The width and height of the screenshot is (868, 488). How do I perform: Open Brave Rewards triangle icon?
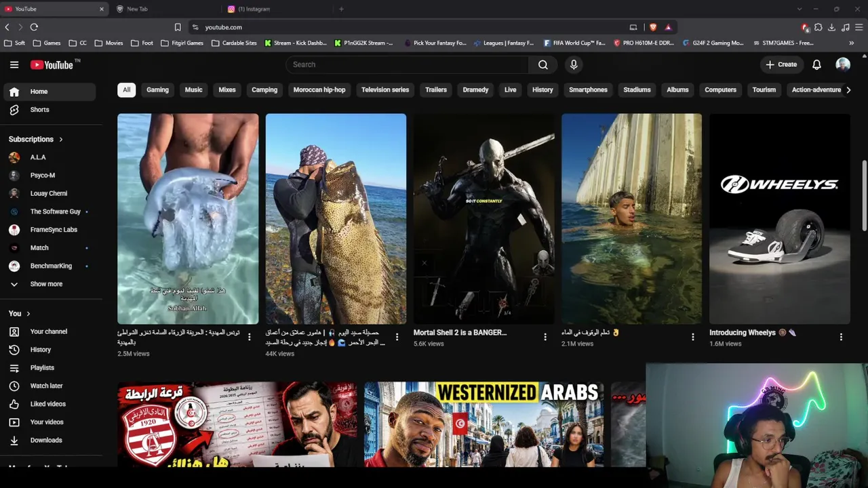tap(668, 27)
